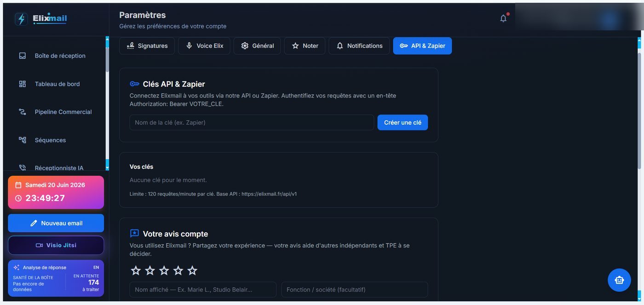Screen dimensions: 644x305
Task: Rate with the first star
Action: pos(136,270)
